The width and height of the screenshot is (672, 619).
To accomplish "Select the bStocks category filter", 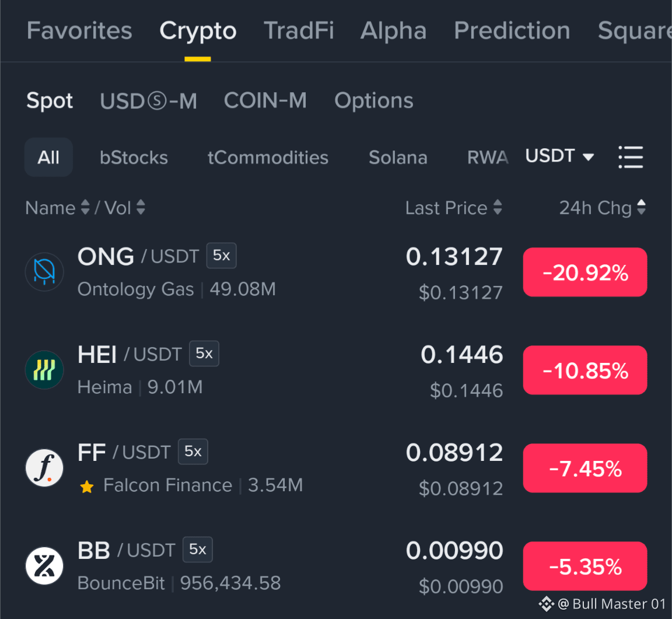I will (x=134, y=158).
